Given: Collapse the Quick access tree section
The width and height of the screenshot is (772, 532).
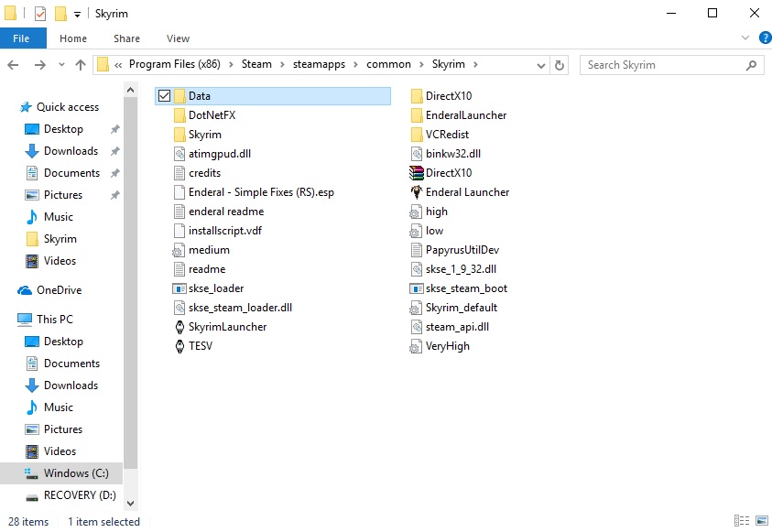Looking at the screenshot, I should click(x=11, y=107).
